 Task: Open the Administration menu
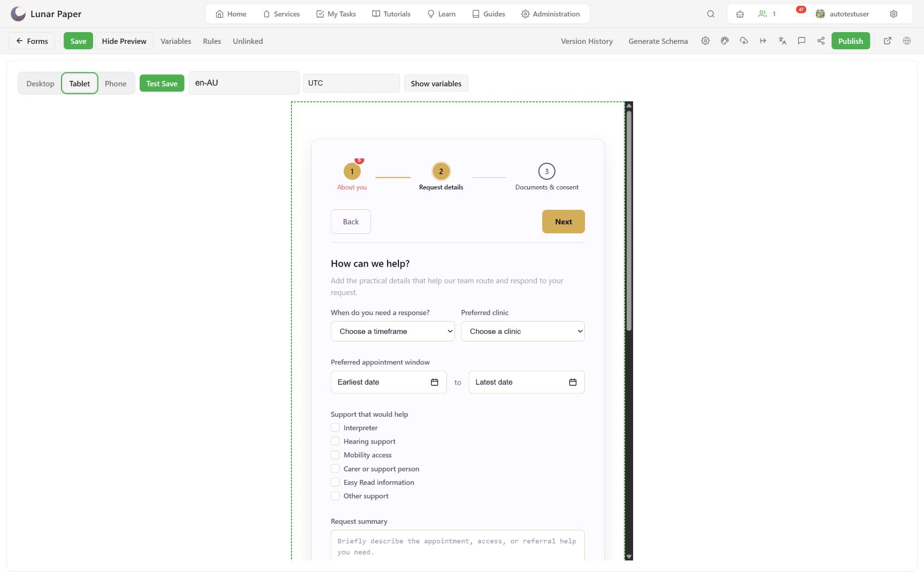click(550, 14)
